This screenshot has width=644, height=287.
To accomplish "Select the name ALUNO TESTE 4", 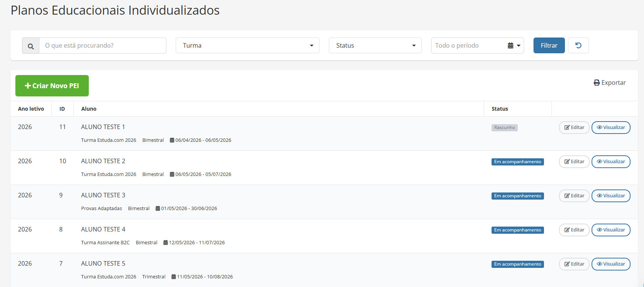I will tap(103, 229).
